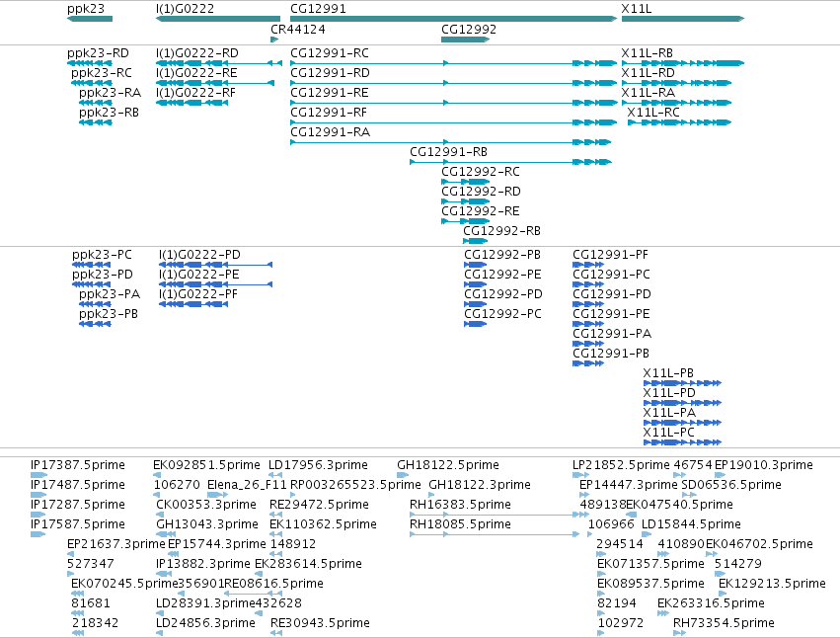
Task: Select cDNA clone Elena_26_F11
Action: [x=247, y=485]
